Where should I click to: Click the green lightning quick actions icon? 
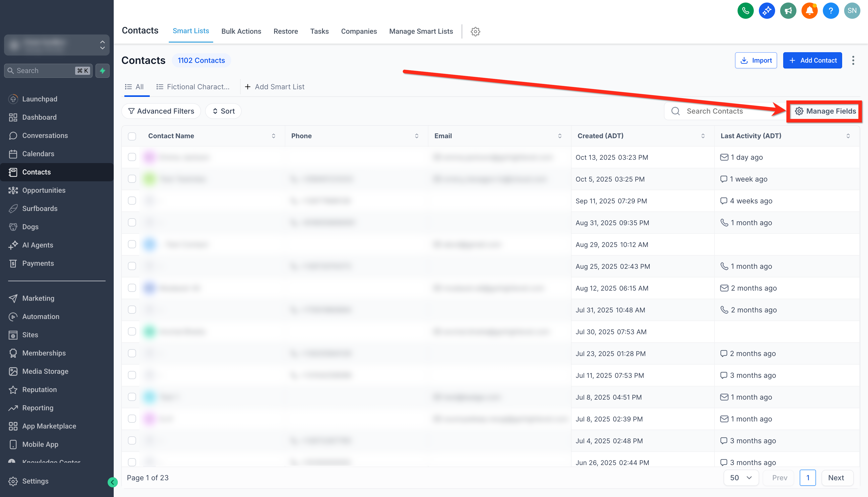[103, 71]
